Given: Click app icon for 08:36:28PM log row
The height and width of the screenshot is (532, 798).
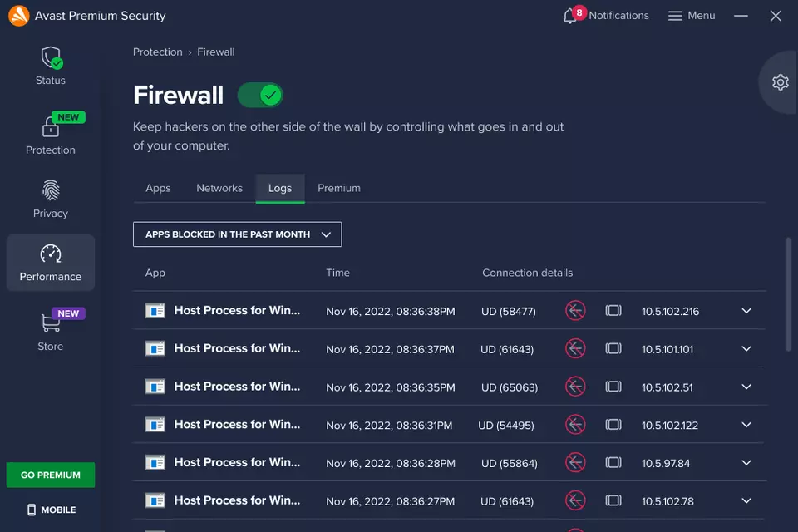Looking at the screenshot, I should (155, 463).
